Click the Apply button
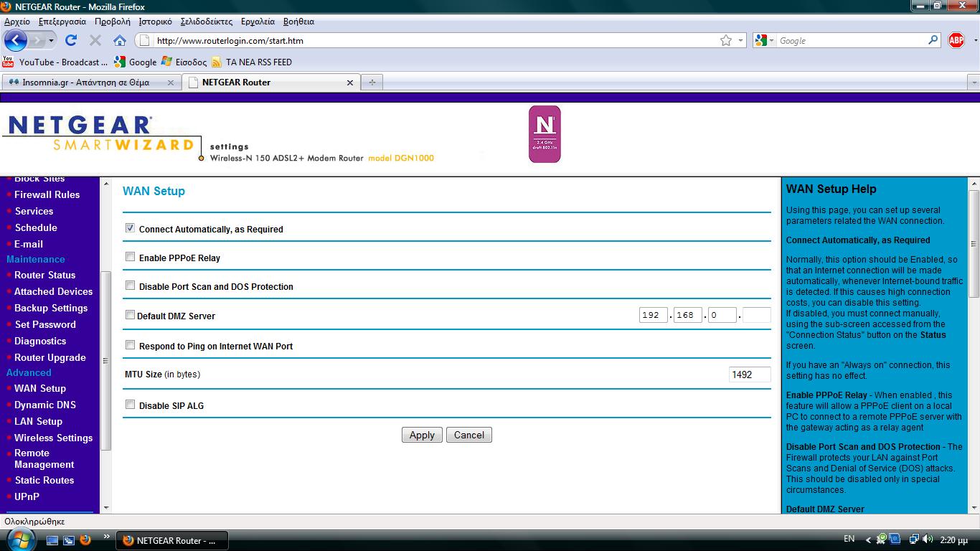 [x=422, y=435]
